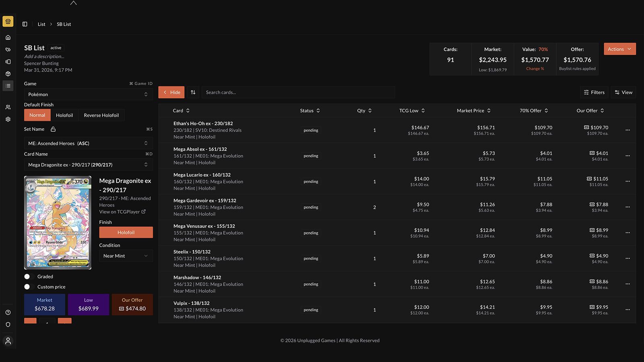
Task: Click the sort arrows icon beside Hide
Action: (x=193, y=92)
